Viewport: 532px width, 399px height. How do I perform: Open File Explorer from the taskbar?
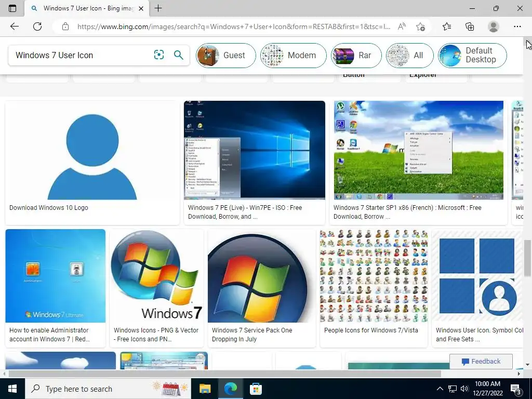click(205, 389)
